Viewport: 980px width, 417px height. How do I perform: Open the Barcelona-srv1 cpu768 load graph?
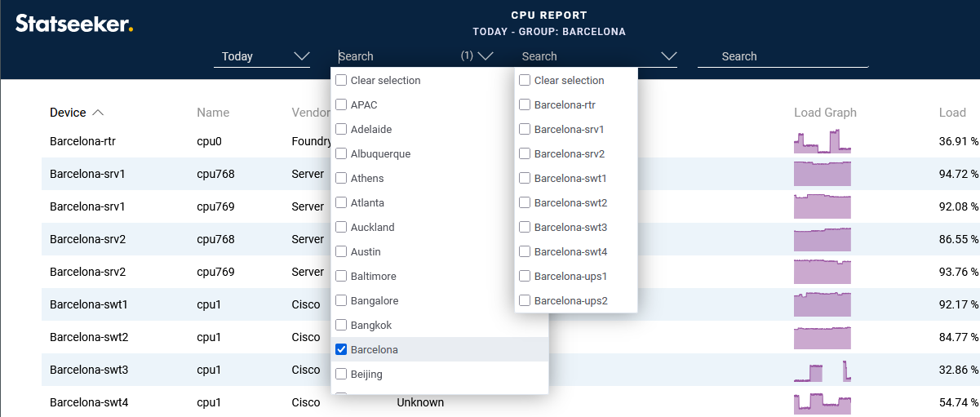pyautogui.click(x=822, y=174)
